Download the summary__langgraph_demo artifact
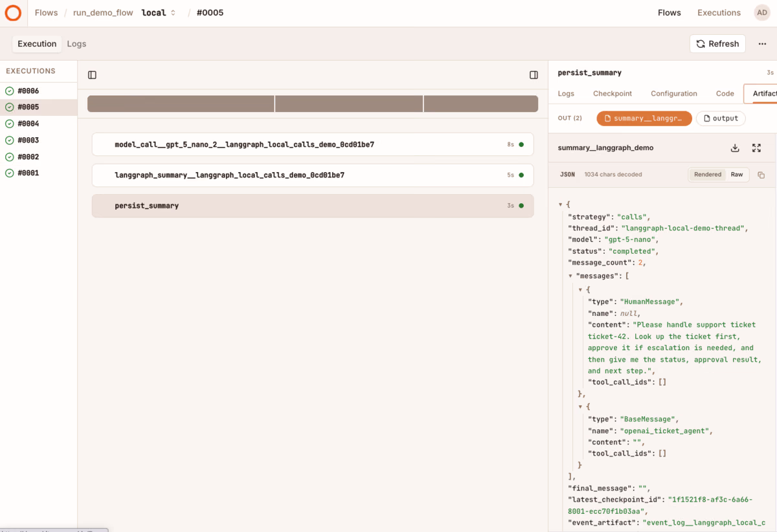This screenshot has width=777, height=532. 735,148
